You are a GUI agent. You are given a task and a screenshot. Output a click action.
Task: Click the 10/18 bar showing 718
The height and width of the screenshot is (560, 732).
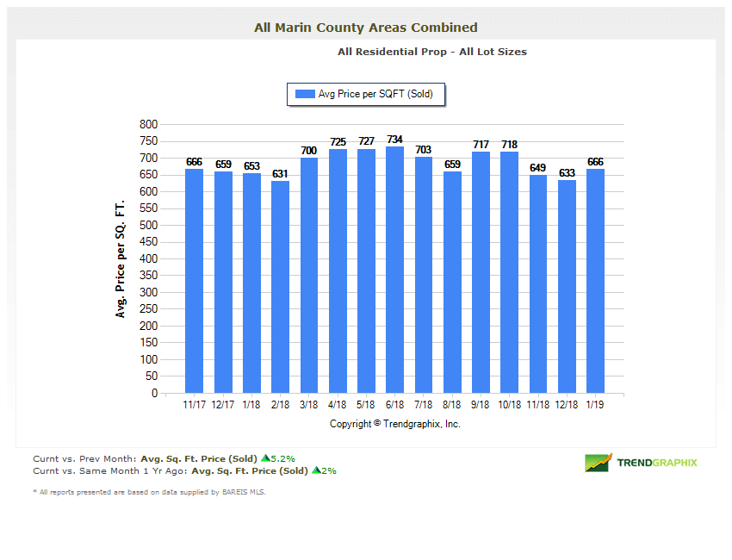pyautogui.click(x=509, y=272)
